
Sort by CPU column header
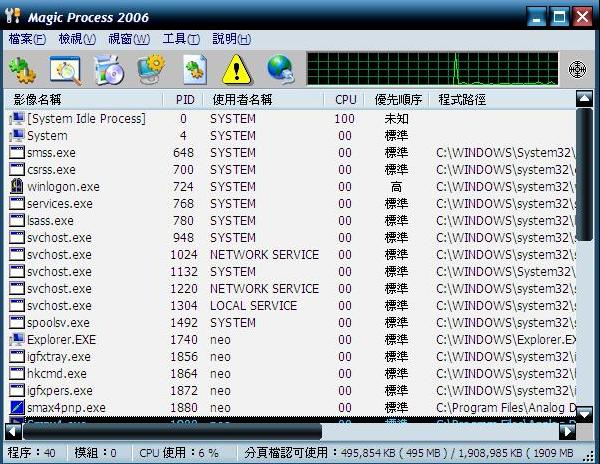(344, 100)
